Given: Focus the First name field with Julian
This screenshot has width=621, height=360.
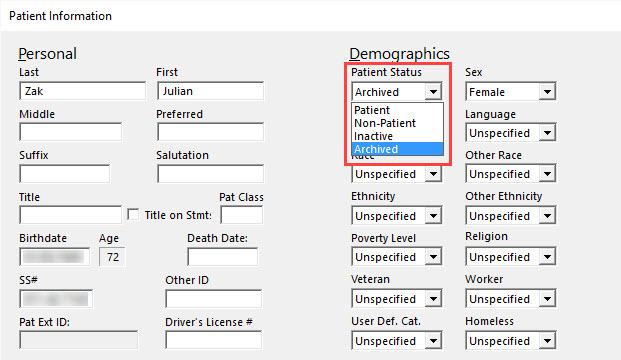Looking at the screenshot, I should [210, 91].
